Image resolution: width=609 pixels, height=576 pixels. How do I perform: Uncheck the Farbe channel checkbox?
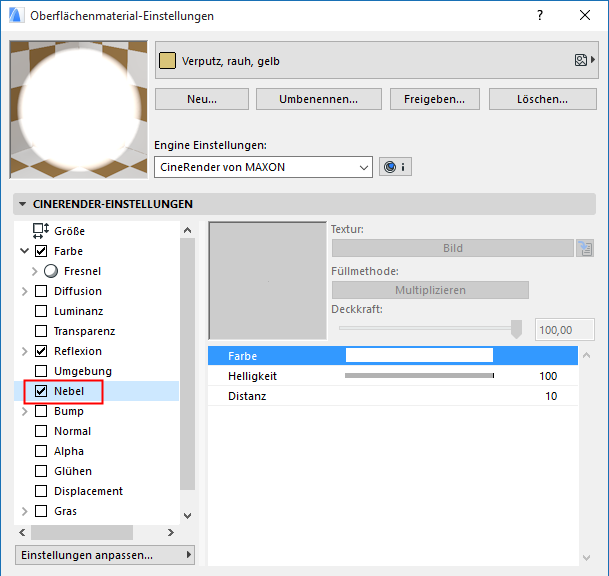click(41, 251)
